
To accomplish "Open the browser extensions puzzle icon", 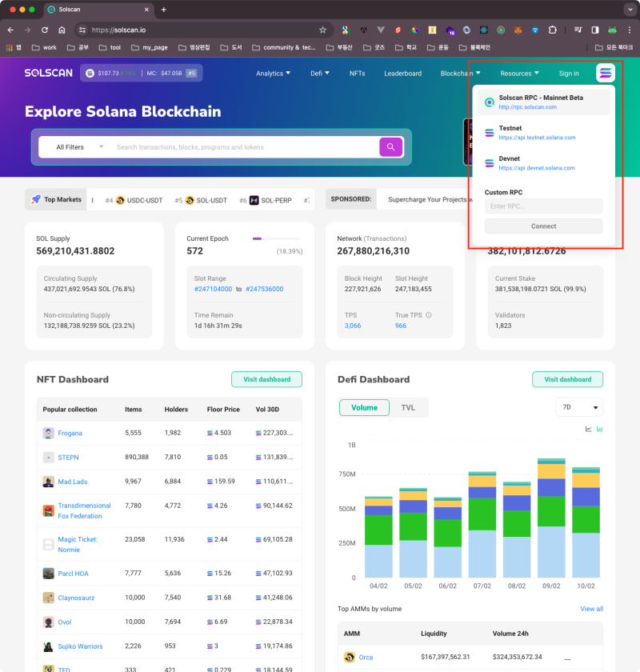I will 553,30.
